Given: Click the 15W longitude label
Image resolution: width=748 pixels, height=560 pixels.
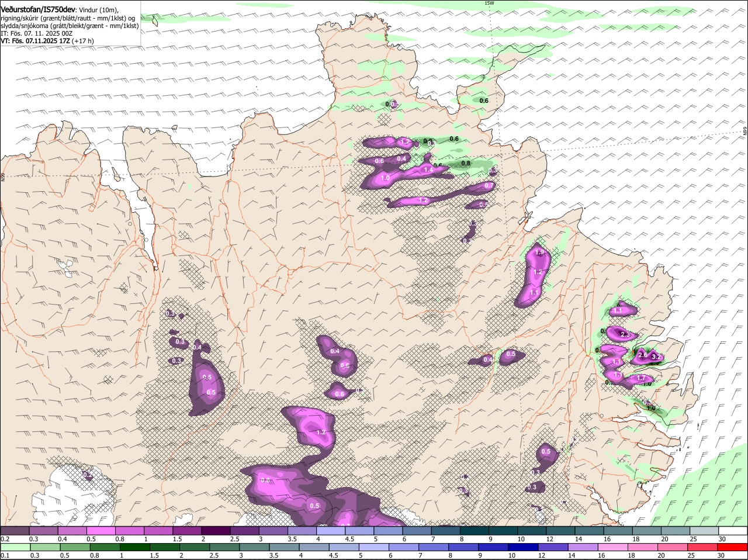Looking at the screenshot, I should 489,3.
